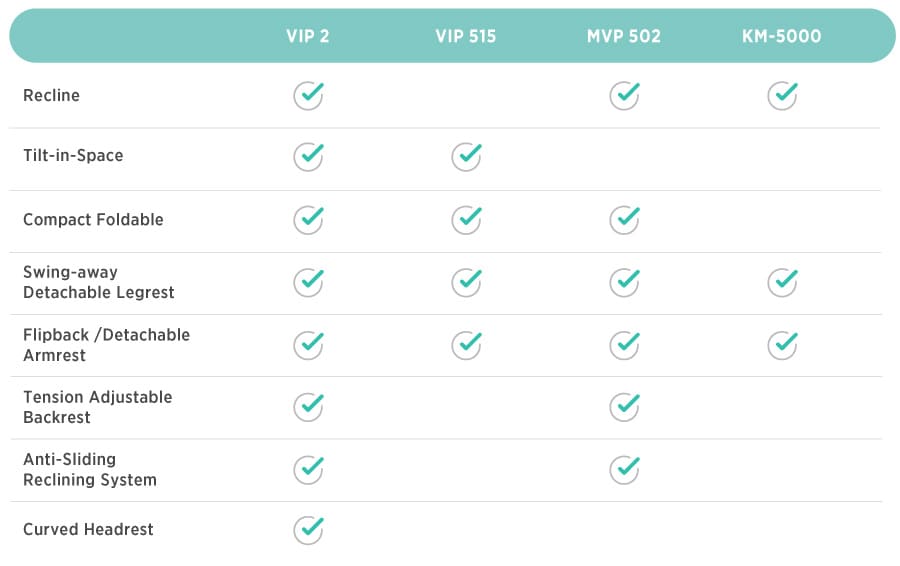Click the KM-5000 column header
Viewport: 900px width, 566px height.
[782, 36]
